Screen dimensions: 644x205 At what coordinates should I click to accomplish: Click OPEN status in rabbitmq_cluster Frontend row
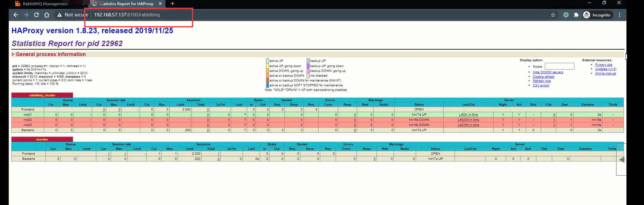pos(419,109)
